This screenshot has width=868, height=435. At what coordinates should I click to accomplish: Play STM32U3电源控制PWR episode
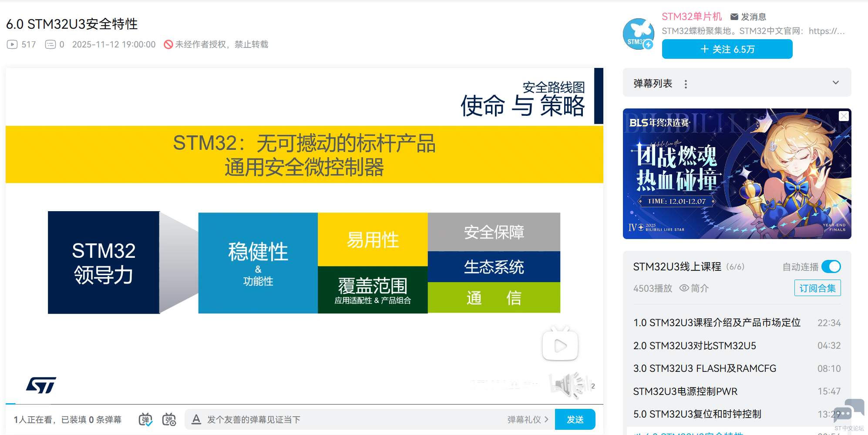pos(737,391)
